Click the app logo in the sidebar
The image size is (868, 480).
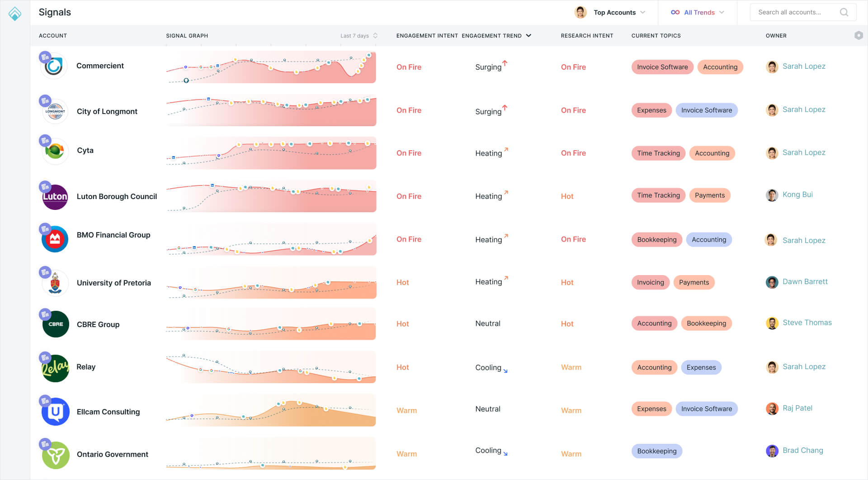tap(15, 14)
